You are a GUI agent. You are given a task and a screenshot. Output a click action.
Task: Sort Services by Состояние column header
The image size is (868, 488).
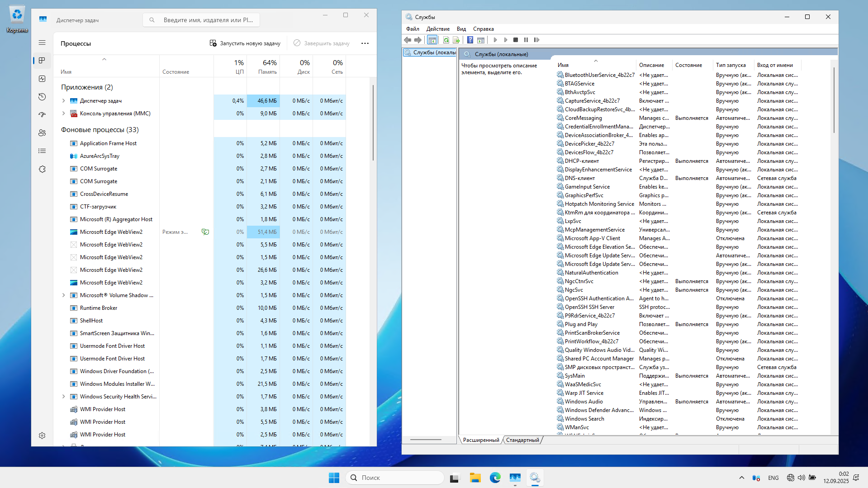(692, 65)
